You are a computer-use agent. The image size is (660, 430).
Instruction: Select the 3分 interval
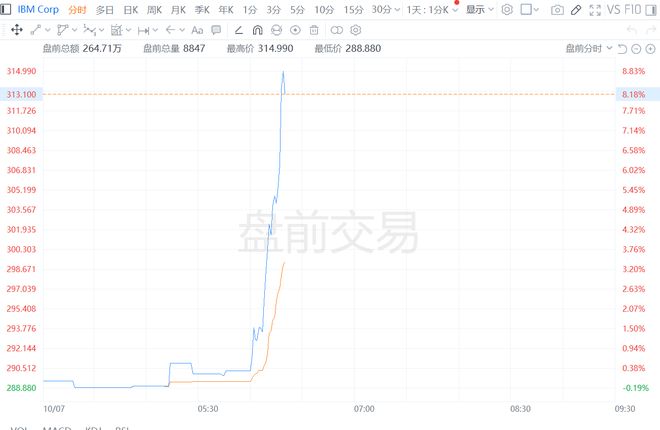tap(273, 10)
